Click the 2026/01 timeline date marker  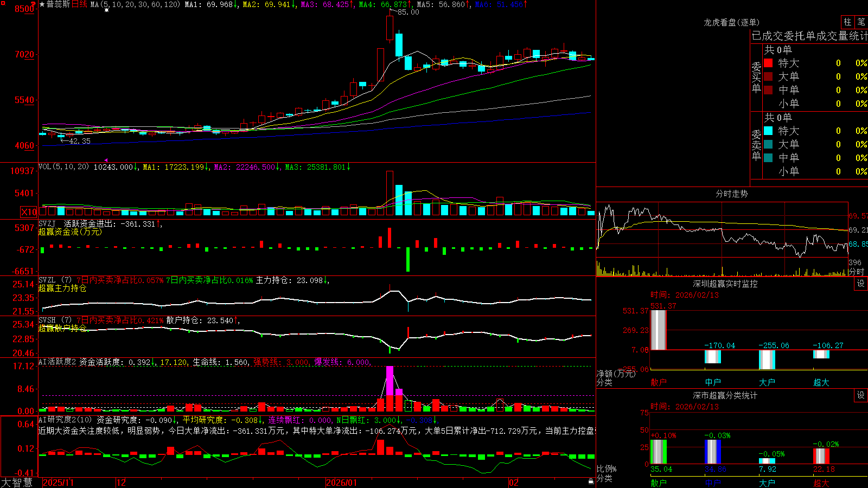tap(341, 483)
